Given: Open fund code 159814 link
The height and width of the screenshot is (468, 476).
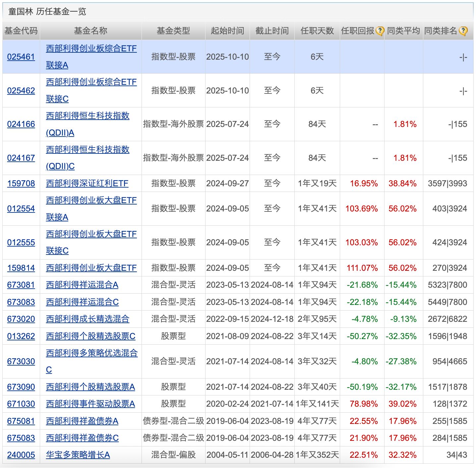Looking at the screenshot, I should [21, 268].
